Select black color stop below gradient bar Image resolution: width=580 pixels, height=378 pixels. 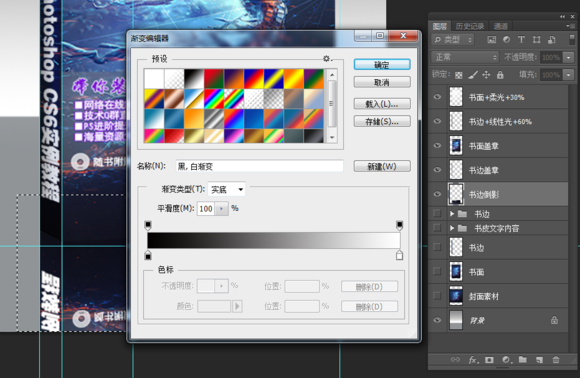coord(148,255)
